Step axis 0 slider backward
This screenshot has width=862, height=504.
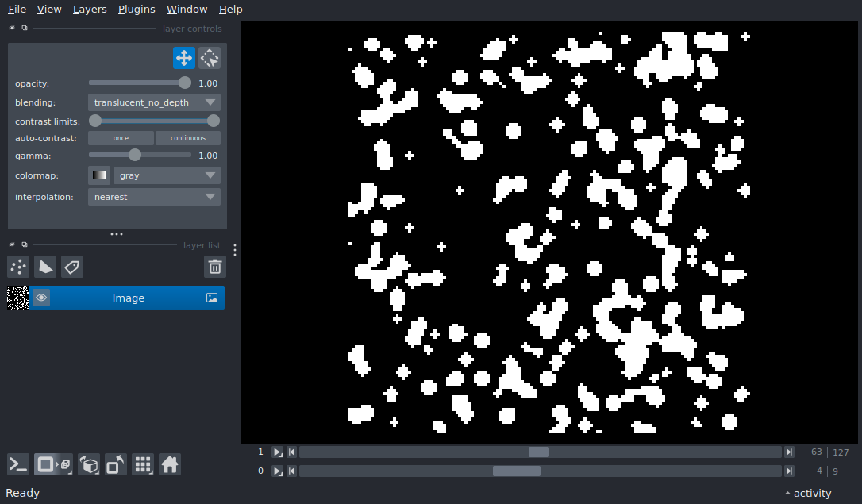click(x=292, y=471)
